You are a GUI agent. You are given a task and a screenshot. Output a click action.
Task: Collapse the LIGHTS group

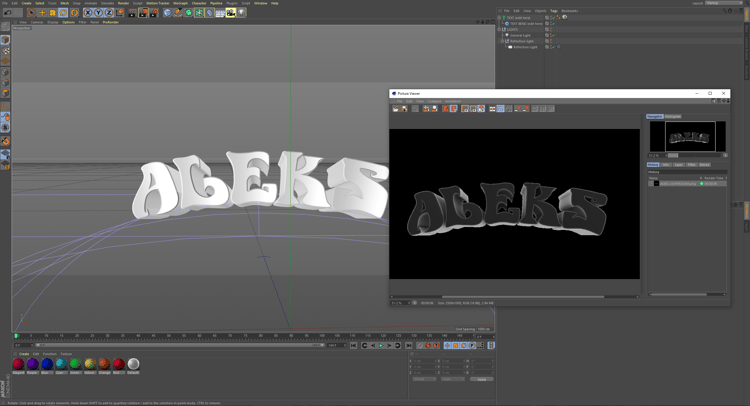[x=499, y=29]
